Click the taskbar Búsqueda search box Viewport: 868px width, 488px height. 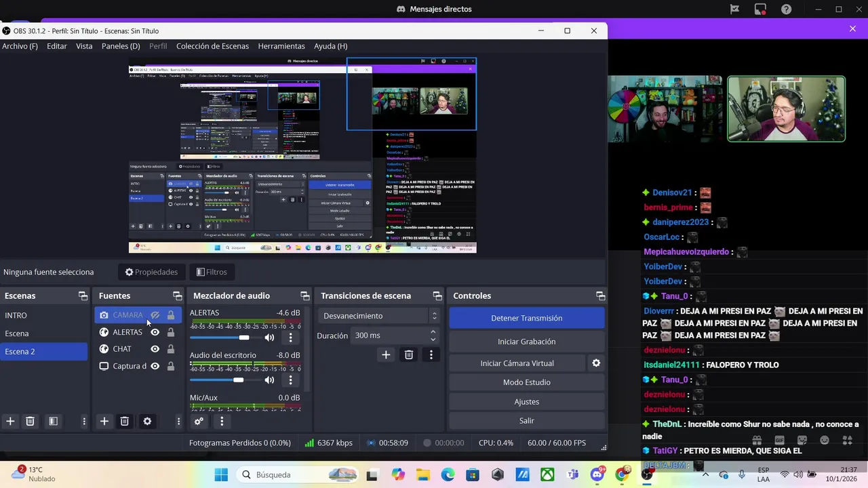pyautogui.click(x=298, y=474)
